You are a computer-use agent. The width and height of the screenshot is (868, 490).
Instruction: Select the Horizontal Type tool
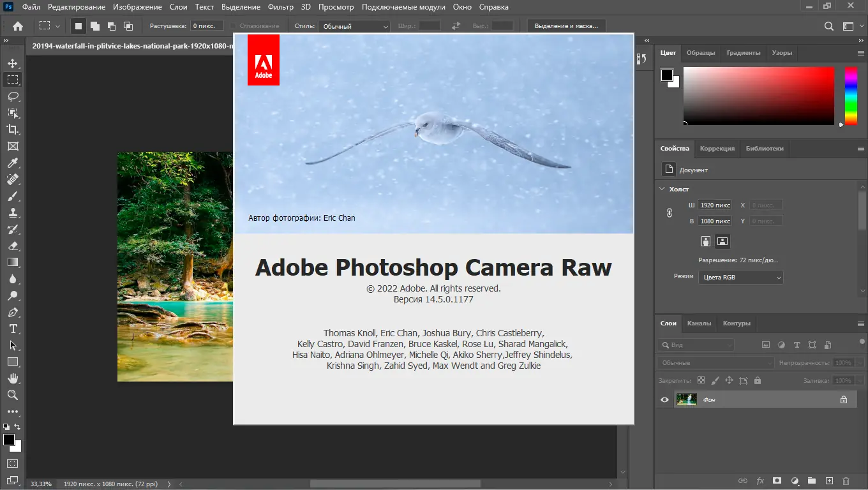[x=12, y=329]
